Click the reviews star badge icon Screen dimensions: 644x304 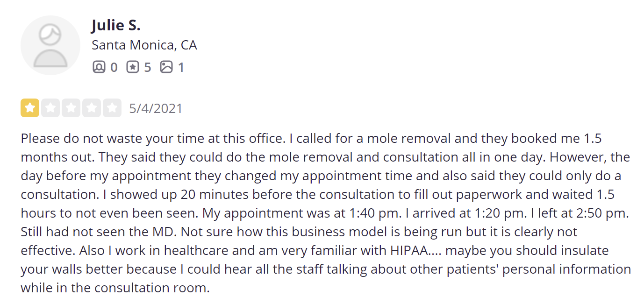click(133, 67)
